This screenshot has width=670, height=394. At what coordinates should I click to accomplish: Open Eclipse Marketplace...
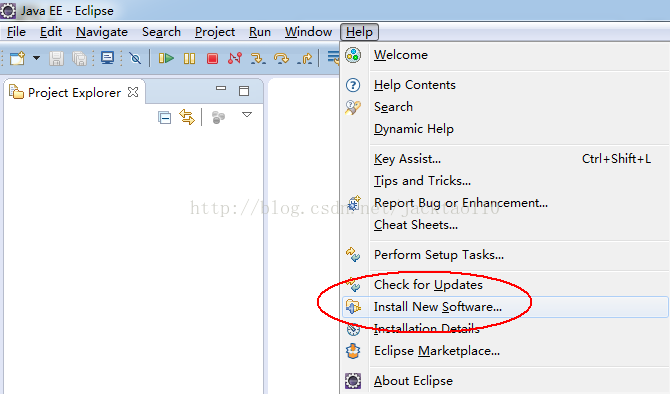(x=505, y=351)
